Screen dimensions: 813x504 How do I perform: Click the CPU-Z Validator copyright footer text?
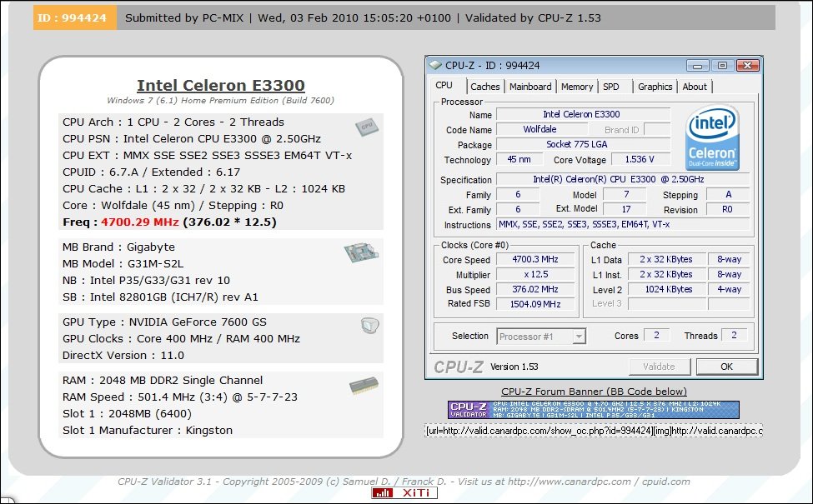pyautogui.click(x=404, y=482)
